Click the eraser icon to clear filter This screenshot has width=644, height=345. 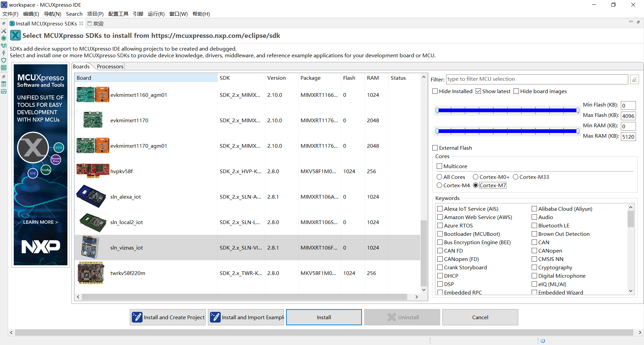click(x=634, y=79)
